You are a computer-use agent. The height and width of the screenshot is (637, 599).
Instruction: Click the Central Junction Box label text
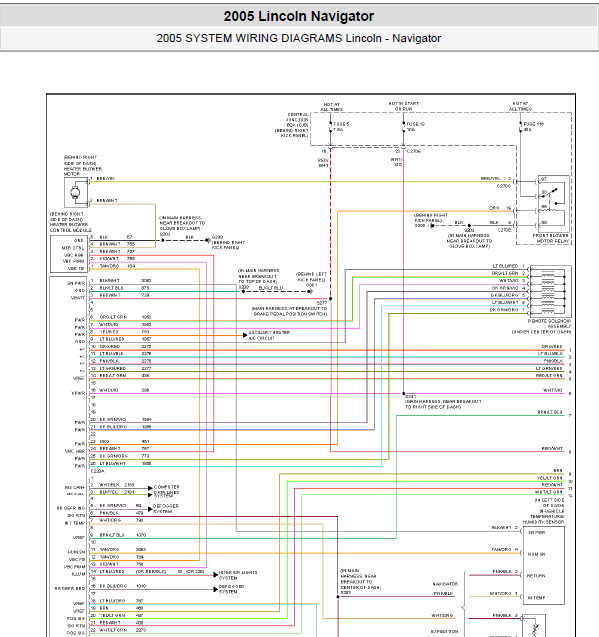(x=294, y=125)
